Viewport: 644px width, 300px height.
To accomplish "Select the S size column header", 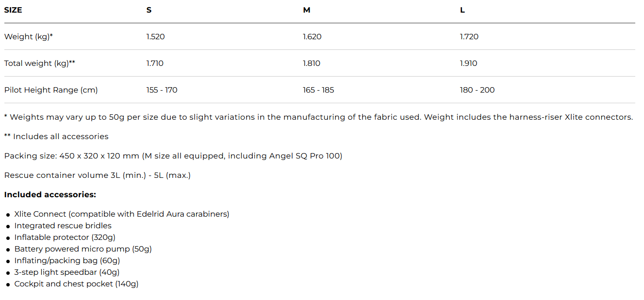I will 149,10.
